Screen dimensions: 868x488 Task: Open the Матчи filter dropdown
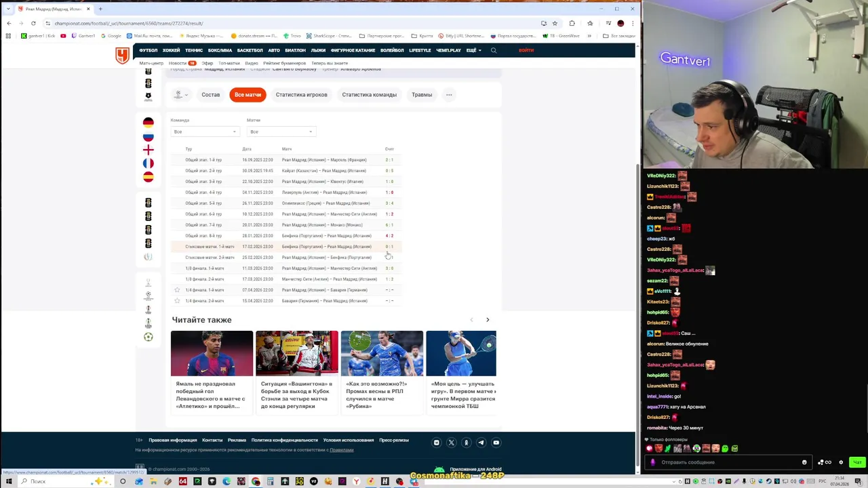pos(281,131)
